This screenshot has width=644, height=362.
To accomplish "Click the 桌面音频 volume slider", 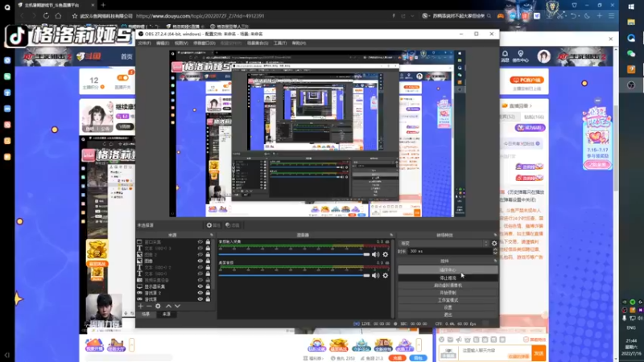I will tap(294, 275).
